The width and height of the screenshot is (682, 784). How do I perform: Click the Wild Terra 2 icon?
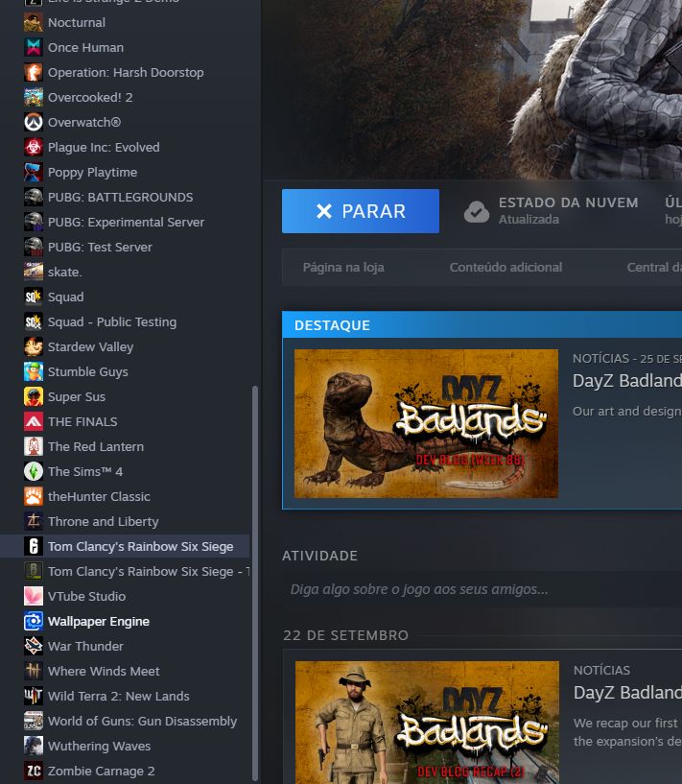[x=34, y=696]
